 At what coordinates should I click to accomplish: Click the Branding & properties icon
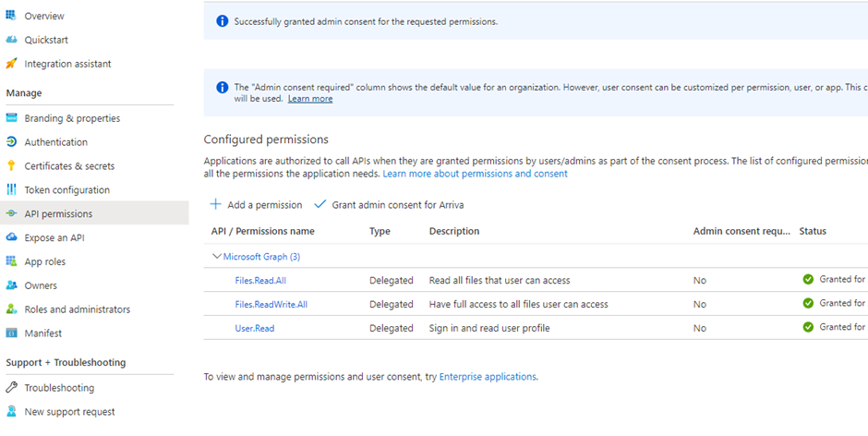point(11,118)
